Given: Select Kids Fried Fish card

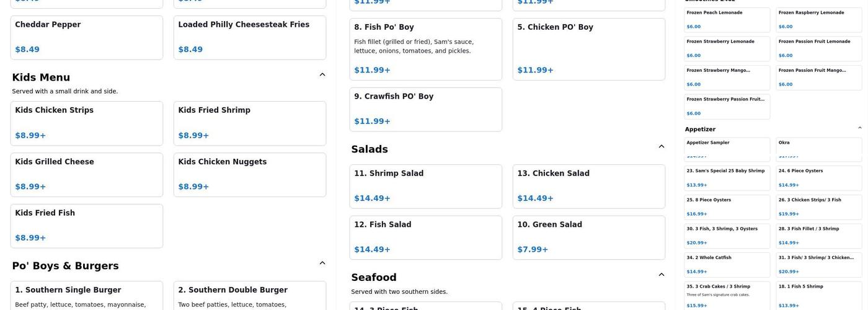Looking at the screenshot, I should click(x=87, y=226).
